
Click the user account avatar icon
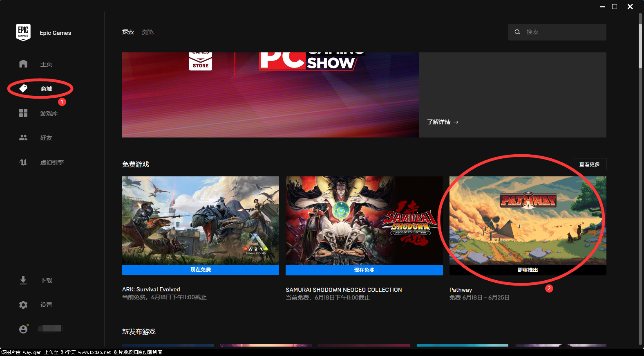[x=23, y=329]
